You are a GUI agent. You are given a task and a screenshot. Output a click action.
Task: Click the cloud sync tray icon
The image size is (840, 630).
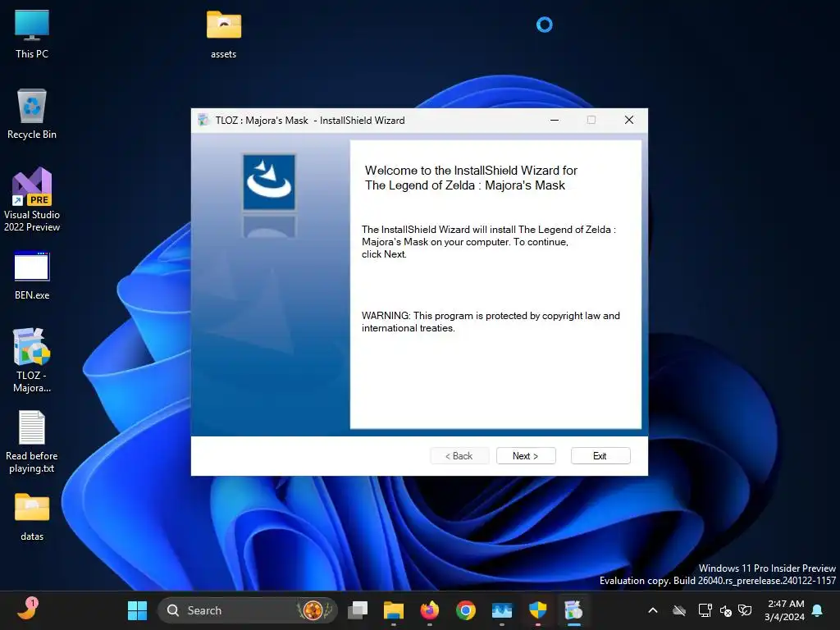click(679, 610)
